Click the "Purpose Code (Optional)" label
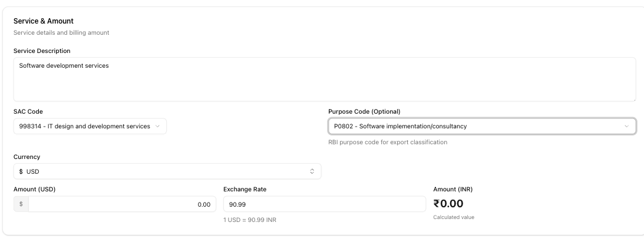Viewport: 644px width, 242px height. coord(364,111)
